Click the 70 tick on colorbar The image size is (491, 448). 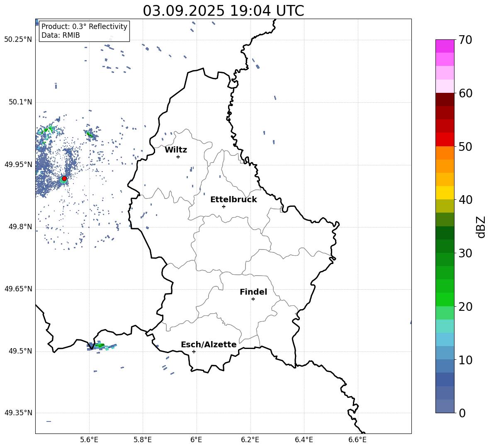pos(465,40)
